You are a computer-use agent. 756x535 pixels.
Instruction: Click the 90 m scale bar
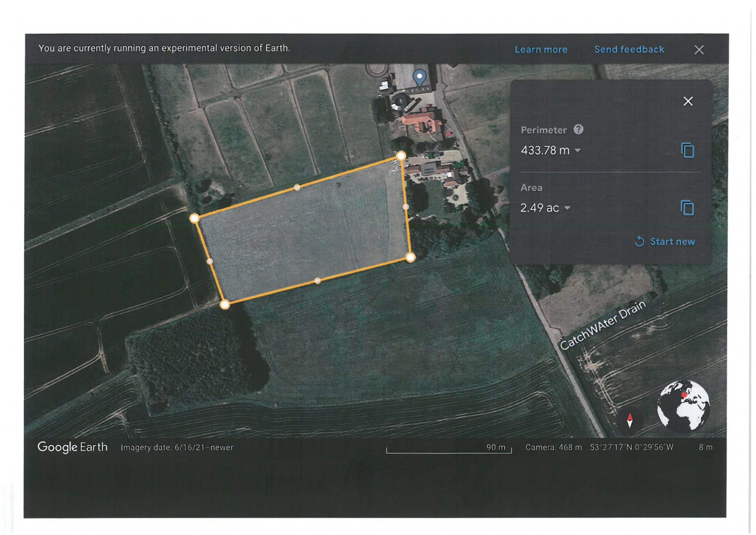[x=449, y=449]
